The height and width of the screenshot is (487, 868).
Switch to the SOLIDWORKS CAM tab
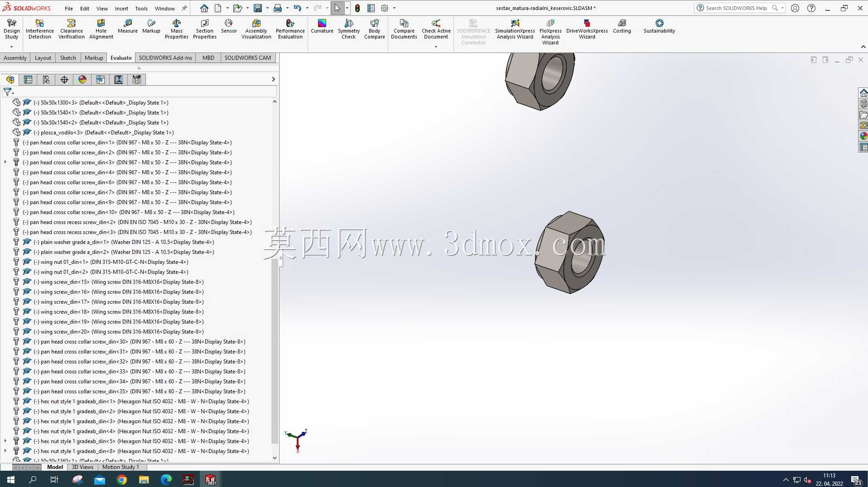coord(247,57)
